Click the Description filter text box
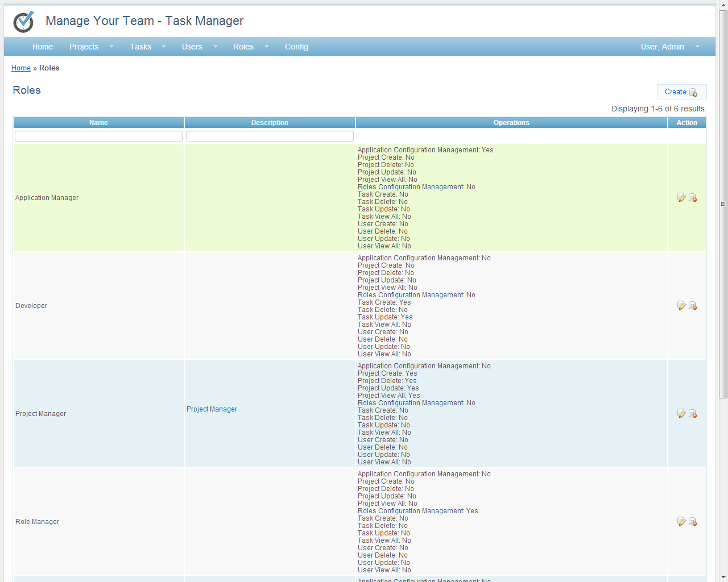Image resolution: width=728 pixels, height=582 pixels. pyautogui.click(x=270, y=136)
